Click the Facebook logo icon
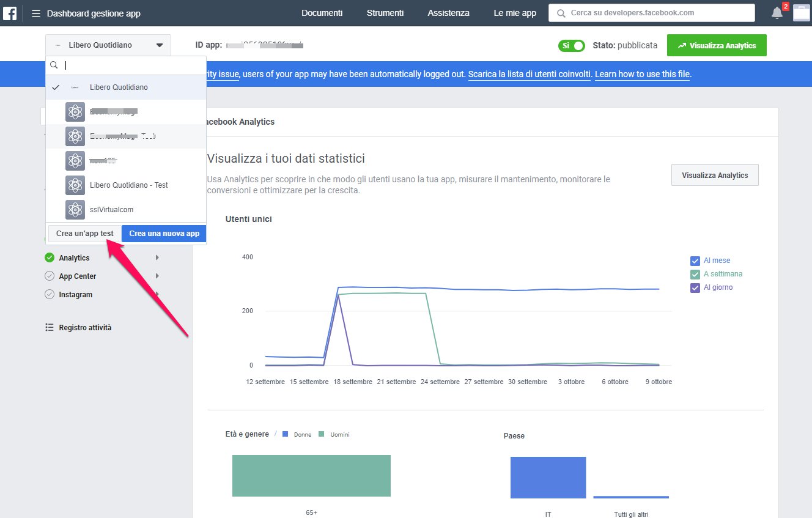Viewport: 812px width, 518px height. (x=10, y=13)
